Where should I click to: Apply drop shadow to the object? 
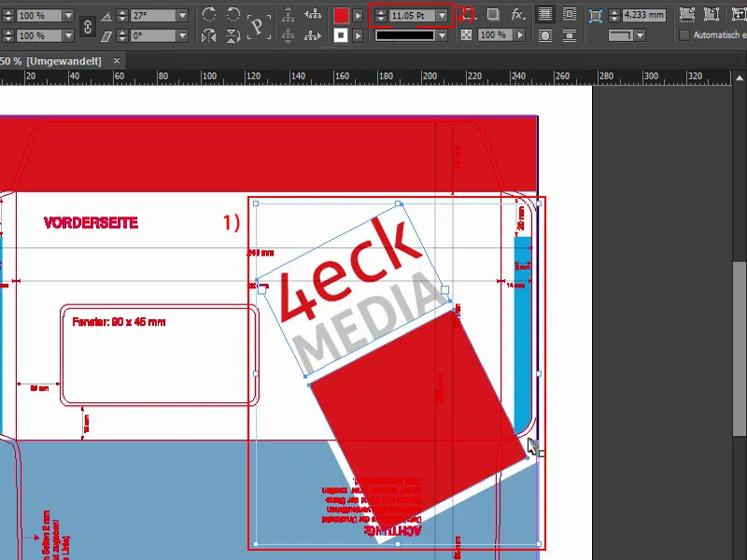click(x=493, y=15)
